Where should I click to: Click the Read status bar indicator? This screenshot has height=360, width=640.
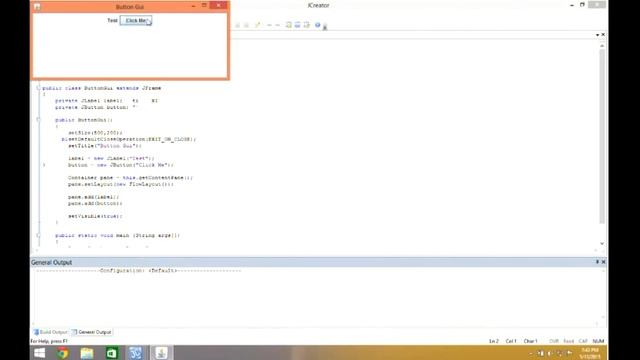[x=569, y=341]
